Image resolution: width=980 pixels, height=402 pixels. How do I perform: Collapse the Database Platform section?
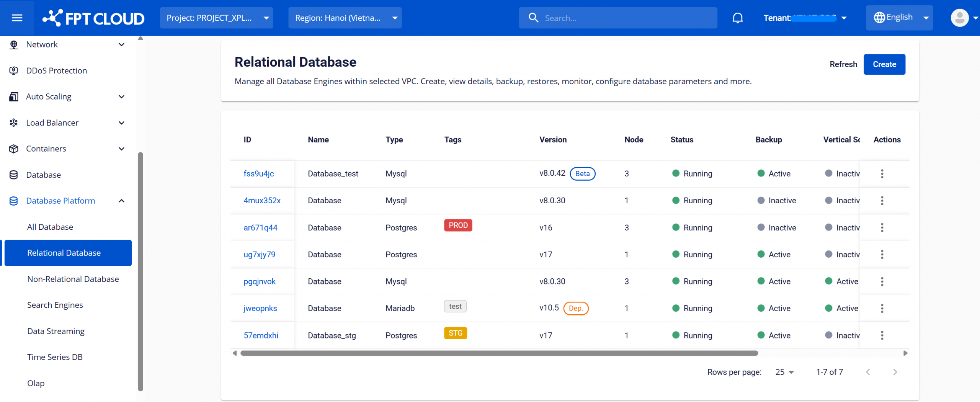click(121, 201)
